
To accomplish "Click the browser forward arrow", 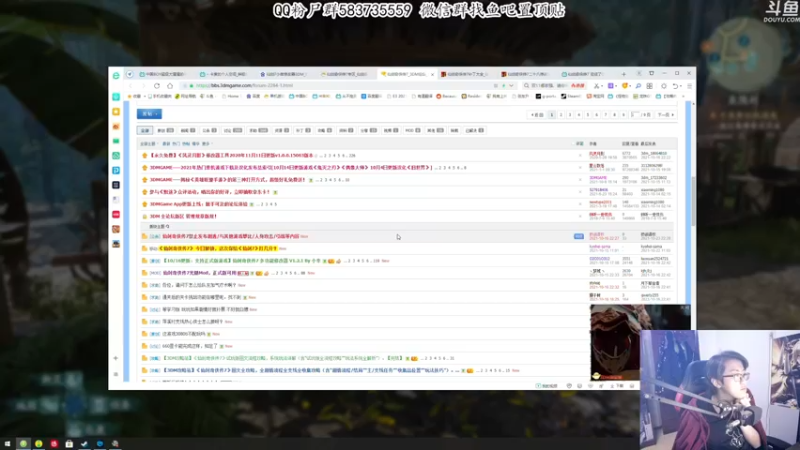I will pyautogui.click(x=143, y=86).
